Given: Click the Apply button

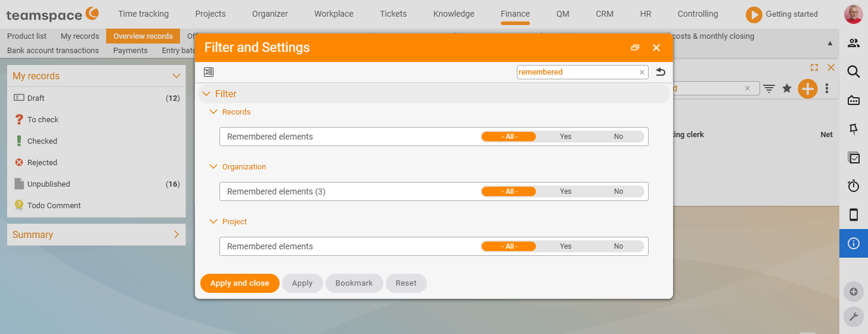Looking at the screenshot, I should tap(302, 283).
